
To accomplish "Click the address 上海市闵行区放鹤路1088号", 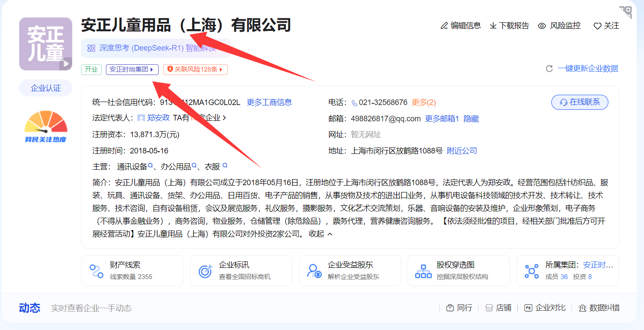I will [397, 151].
